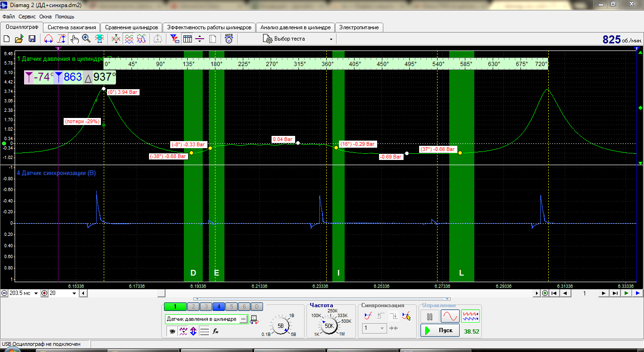Screen dimensions: 644x352
Task: Click the fx math function icon
Action: (x=215, y=331)
